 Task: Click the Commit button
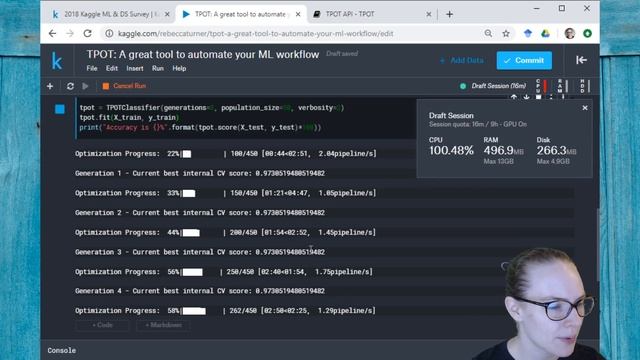524,60
